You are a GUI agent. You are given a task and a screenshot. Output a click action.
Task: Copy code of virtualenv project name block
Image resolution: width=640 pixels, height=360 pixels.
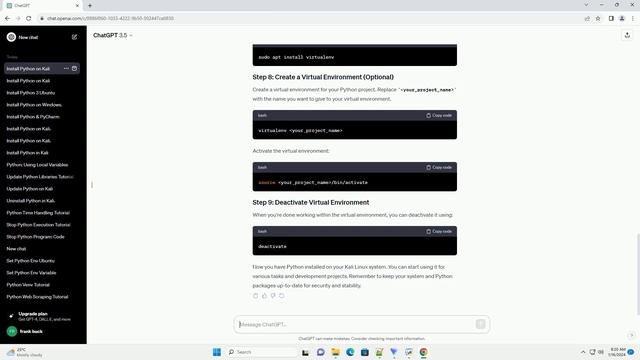point(439,116)
